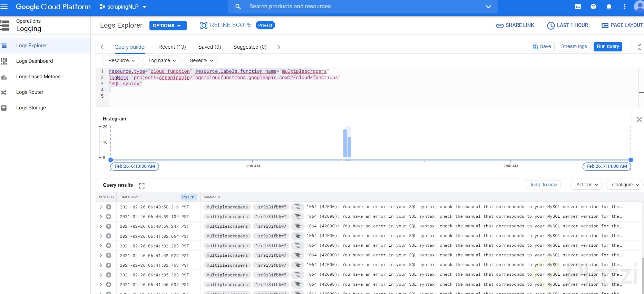This screenshot has width=644, height=294.
Task: Expand the search bar dropdown arrow
Action: pos(488,7)
